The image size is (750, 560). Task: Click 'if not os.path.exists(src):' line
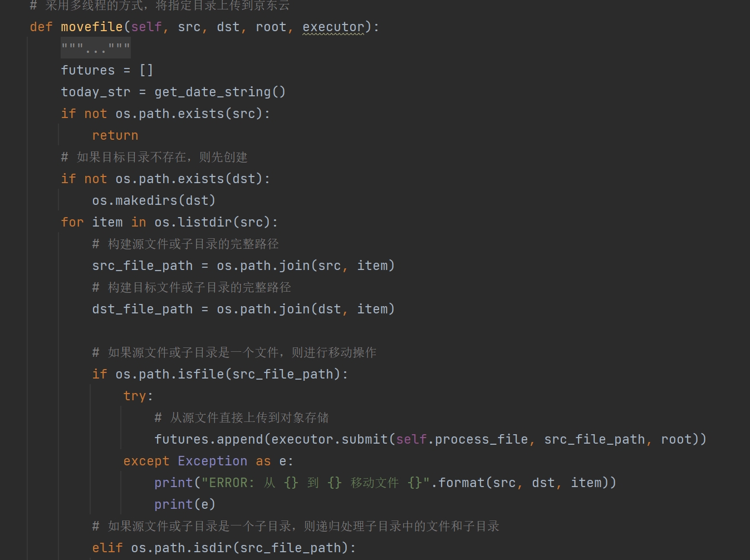pos(165,114)
